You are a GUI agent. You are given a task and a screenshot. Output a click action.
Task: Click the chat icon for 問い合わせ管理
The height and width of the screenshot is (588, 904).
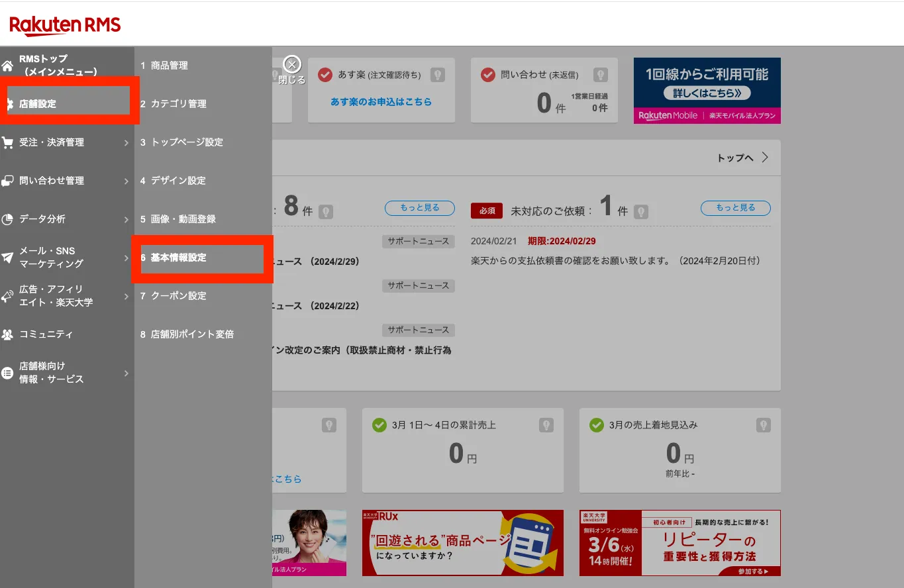pos(7,181)
